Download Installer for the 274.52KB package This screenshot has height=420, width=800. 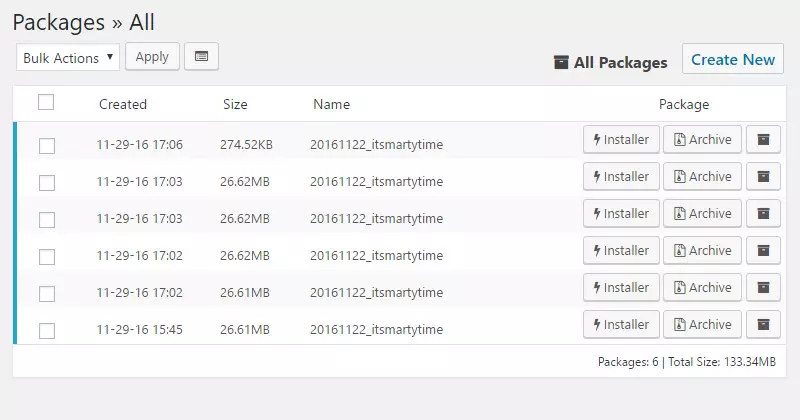[x=621, y=140]
